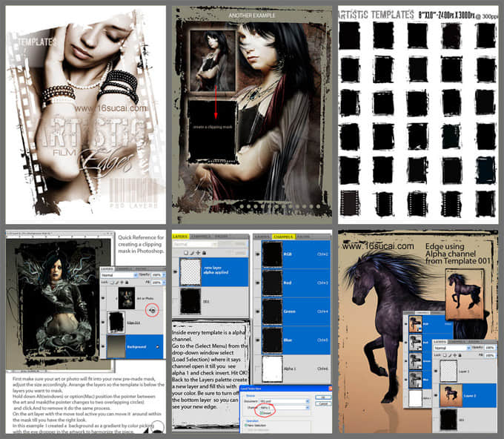This screenshot has width=504, height=439.
Task: Select the yellow-highlighted CHANNELS tab
Action: point(283,237)
